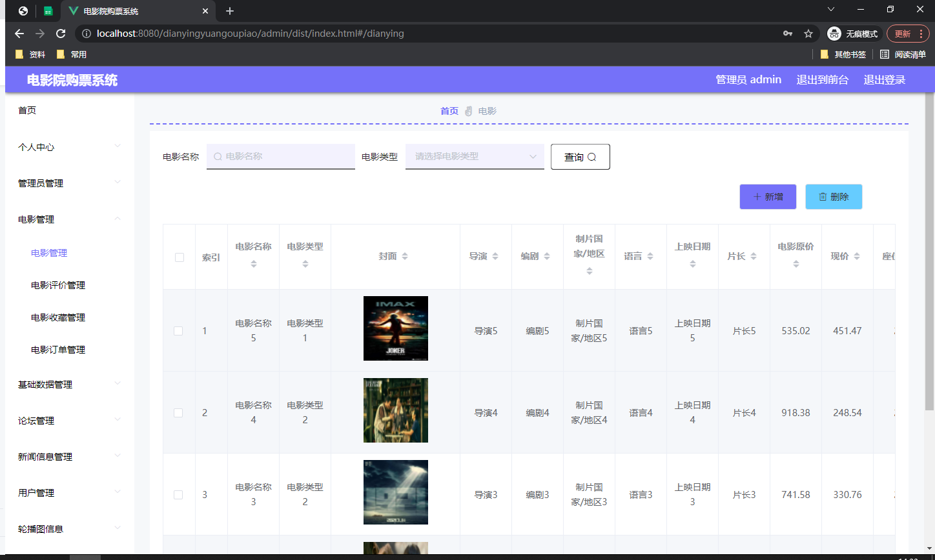Toggle the select-all header checkbox
The height and width of the screenshot is (560, 935).
pyautogui.click(x=180, y=257)
